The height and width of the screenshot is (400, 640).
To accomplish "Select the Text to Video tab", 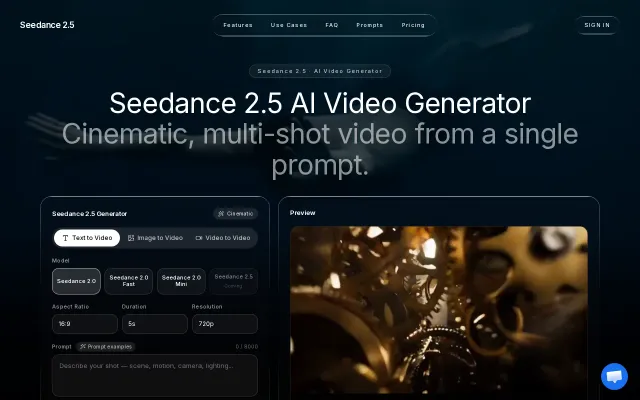I will coord(87,238).
